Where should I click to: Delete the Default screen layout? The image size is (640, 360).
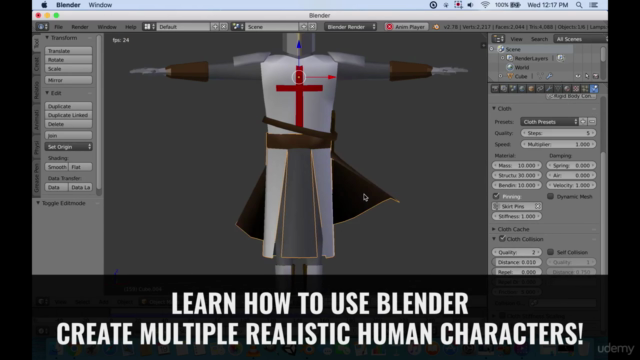[x=224, y=27]
